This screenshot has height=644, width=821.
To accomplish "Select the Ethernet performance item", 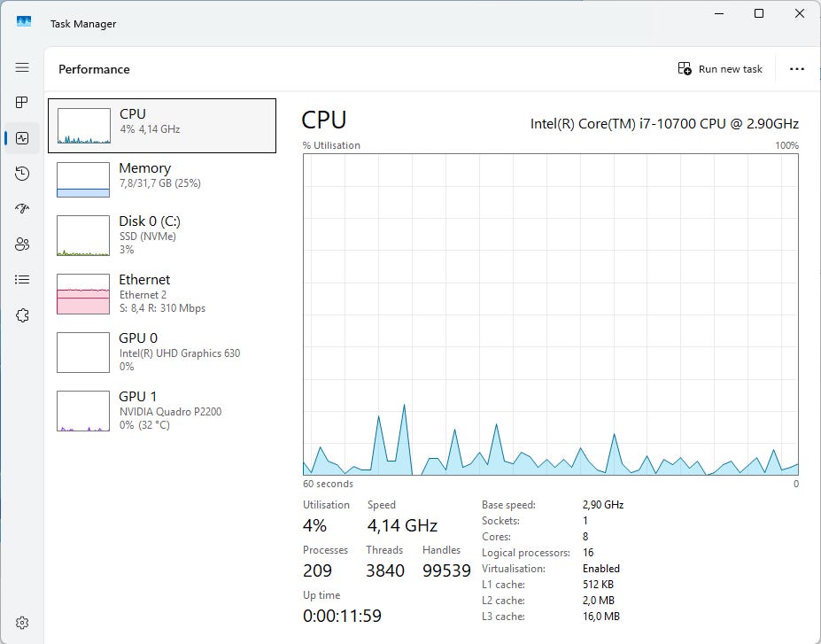I will tap(162, 293).
